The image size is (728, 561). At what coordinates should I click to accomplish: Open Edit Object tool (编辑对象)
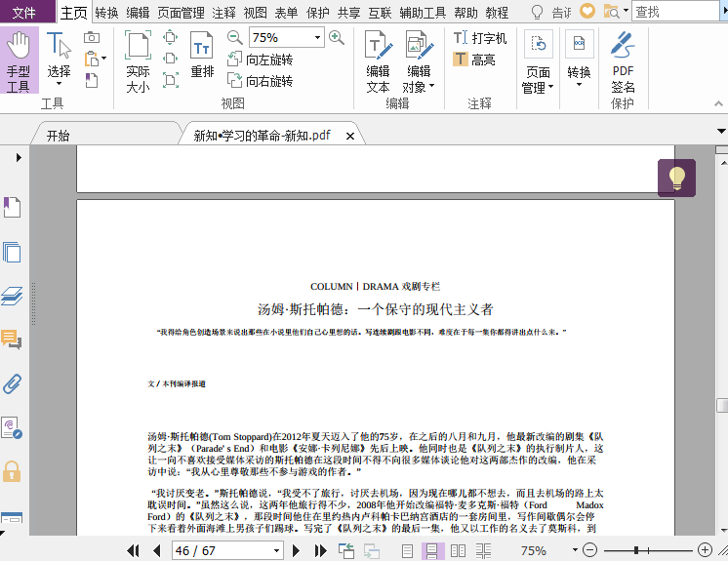(x=419, y=61)
